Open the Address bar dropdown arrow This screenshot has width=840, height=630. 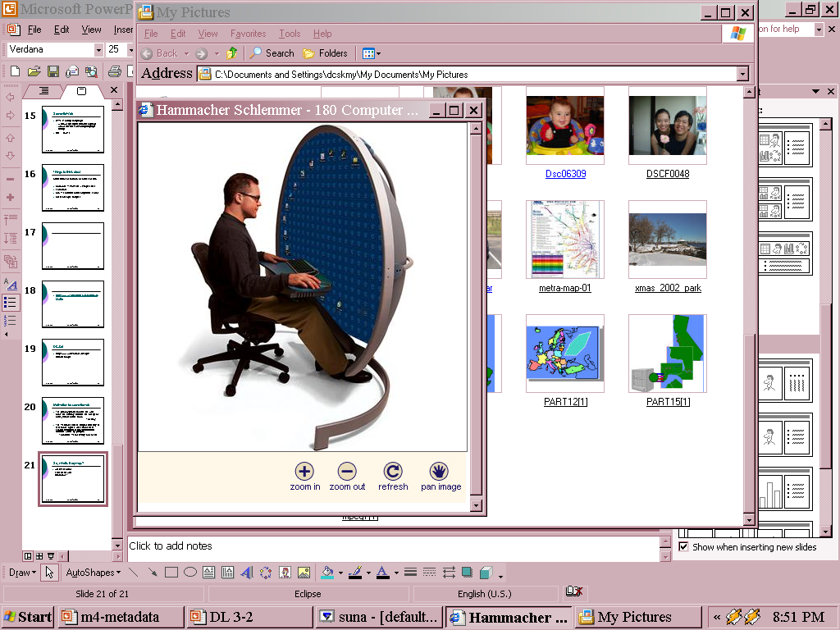pyautogui.click(x=742, y=74)
